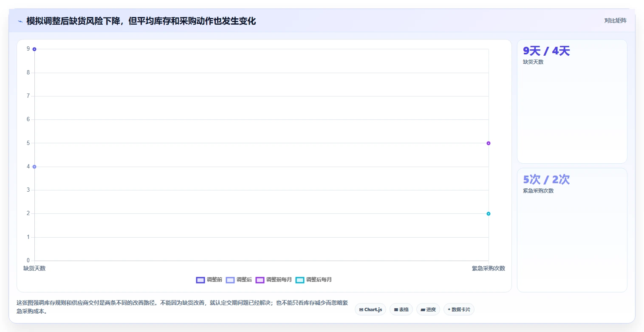This screenshot has width=644, height=332.
Task: Toggle the 调整前每月 legend item
Action: 274,280
